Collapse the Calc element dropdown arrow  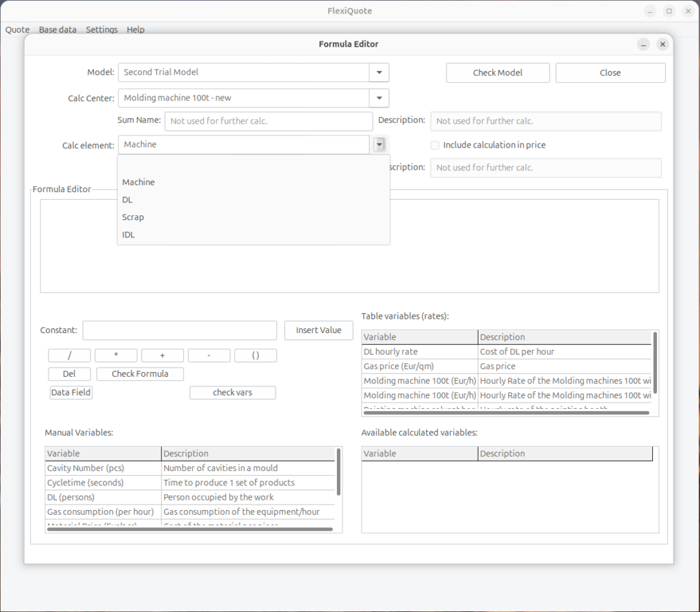[379, 144]
